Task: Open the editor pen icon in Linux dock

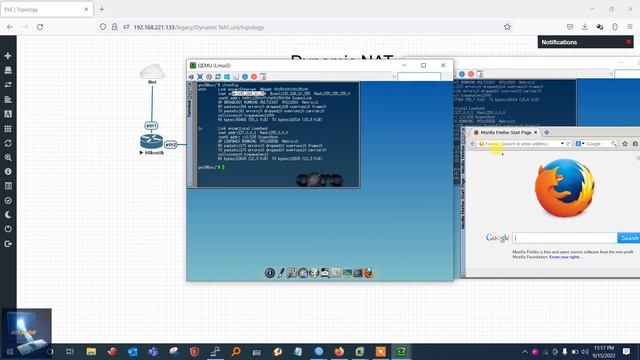Action: [281, 273]
